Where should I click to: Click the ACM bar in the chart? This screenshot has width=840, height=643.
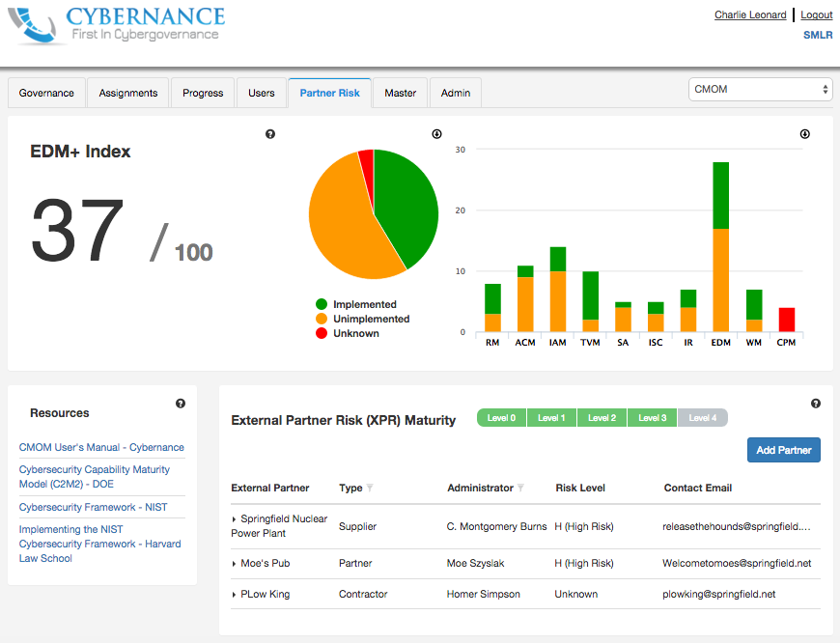pos(525,298)
